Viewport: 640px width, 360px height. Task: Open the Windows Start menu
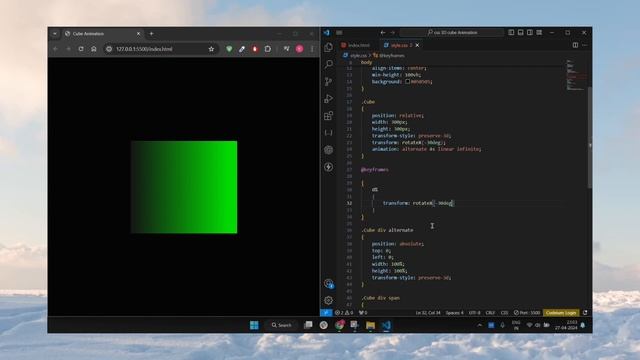254,325
